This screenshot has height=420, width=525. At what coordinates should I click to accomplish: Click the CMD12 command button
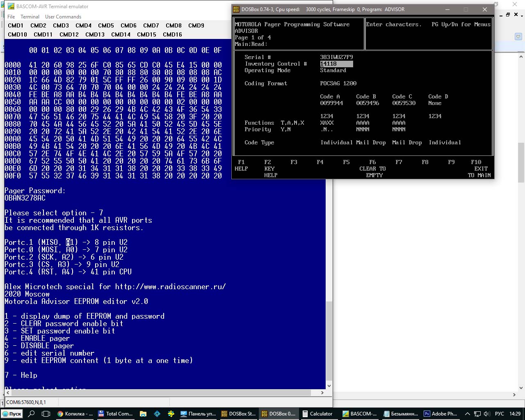(69, 34)
